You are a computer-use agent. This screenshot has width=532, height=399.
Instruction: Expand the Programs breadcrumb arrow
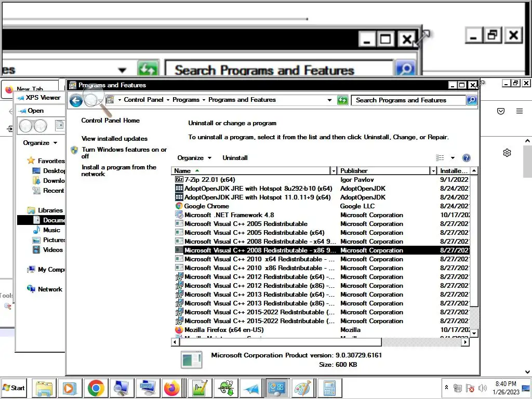(204, 100)
